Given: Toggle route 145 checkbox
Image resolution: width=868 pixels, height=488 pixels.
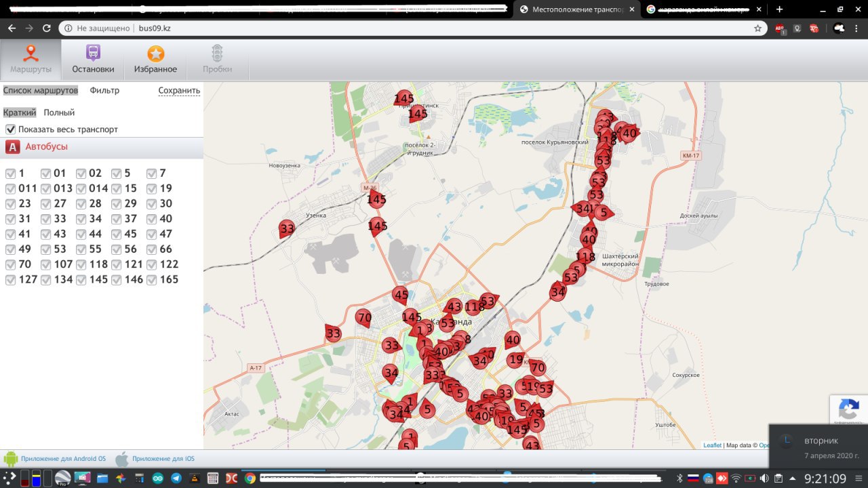Looking at the screenshot, I should [x=81, y=279].
